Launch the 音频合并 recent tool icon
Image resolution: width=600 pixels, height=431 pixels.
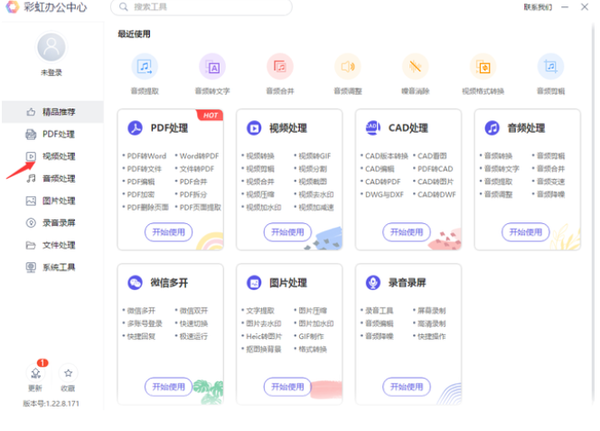tap(280, 67)
